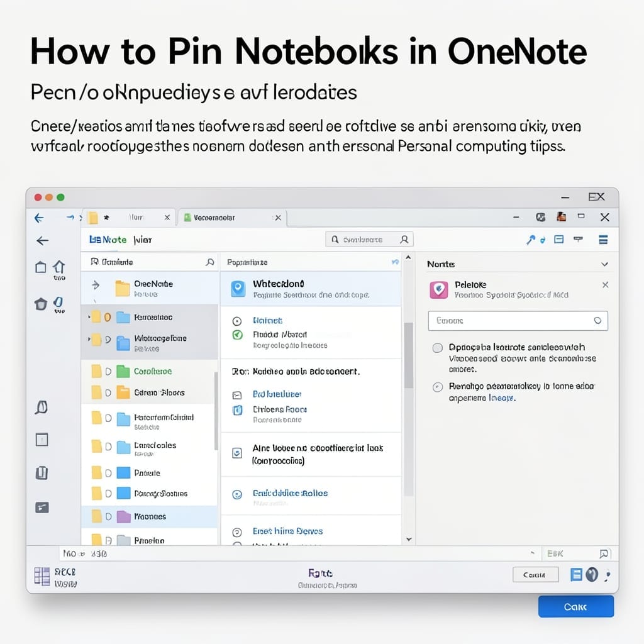Click the blue Whtecdon0 item icon
The height and width of the screenshot is (644, 644).
click(238, 289)
